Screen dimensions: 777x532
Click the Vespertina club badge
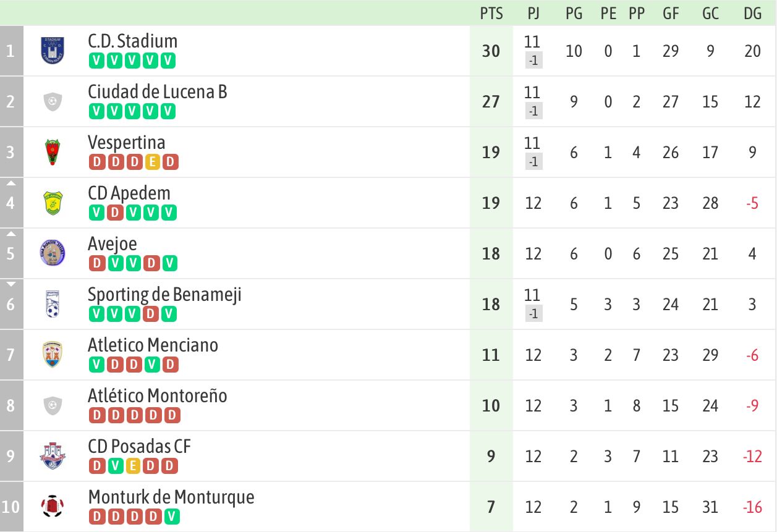53,152
